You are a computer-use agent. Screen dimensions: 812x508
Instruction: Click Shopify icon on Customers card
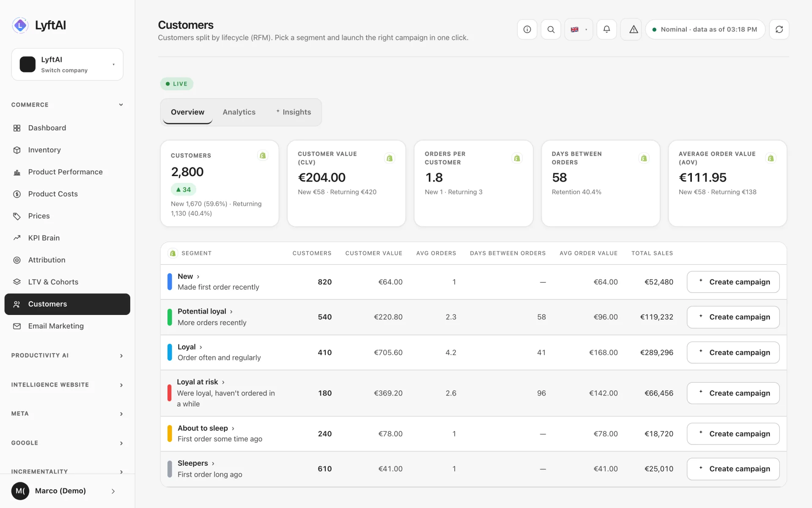pos(263,155)
